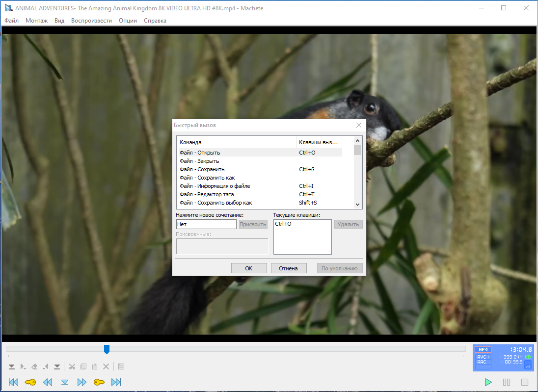The height and width of the screenshot is (392, 538).
Task: Confirm the dialog with OK
Action: [249, 268]
